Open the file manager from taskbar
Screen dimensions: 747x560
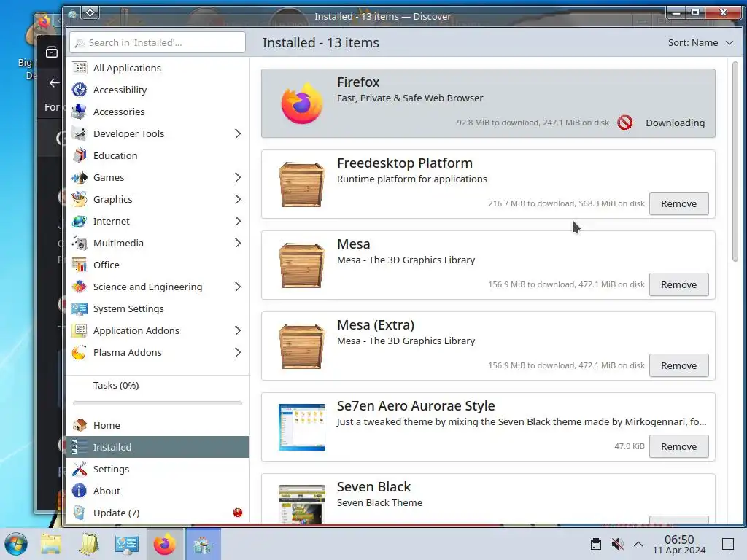[x=51, y=544]
